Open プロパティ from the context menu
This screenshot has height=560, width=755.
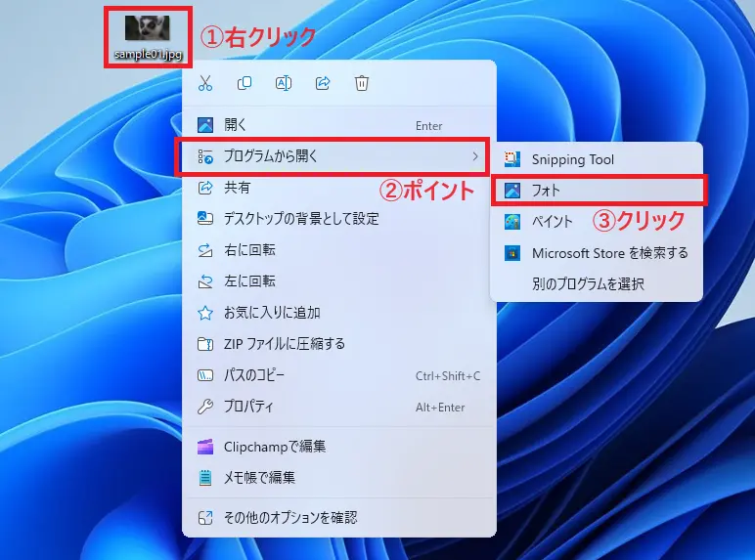(x=248, y=407)
